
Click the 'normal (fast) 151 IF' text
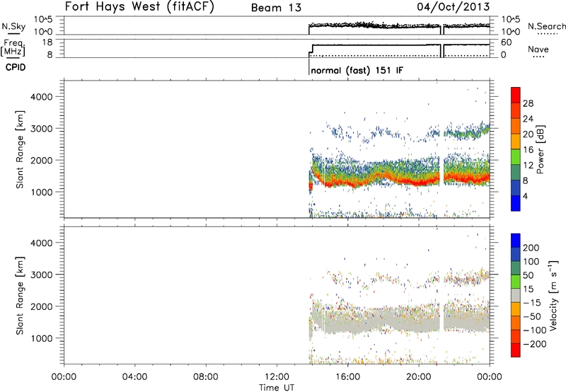[x=357, y=70]
